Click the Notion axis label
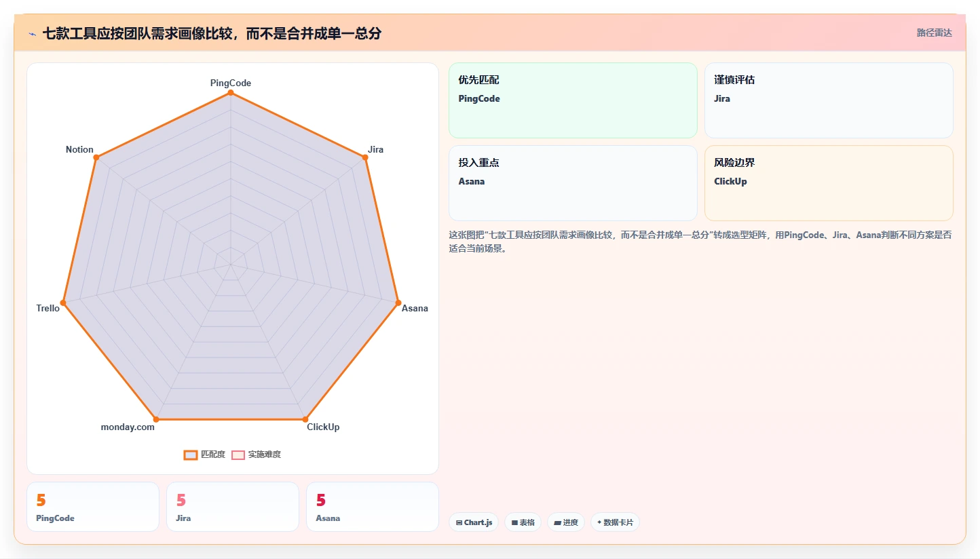The height and width of the screenshot is (559, 980). coord(79,149)
